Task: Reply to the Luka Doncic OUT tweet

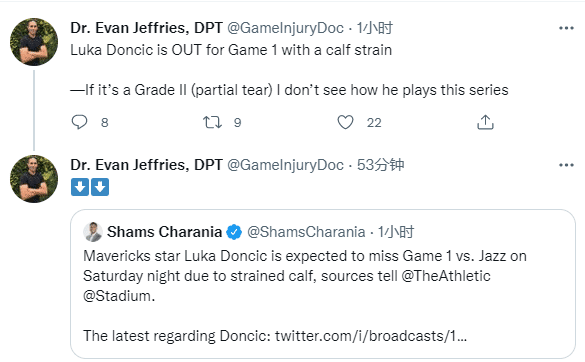Action: click(79, 122)
